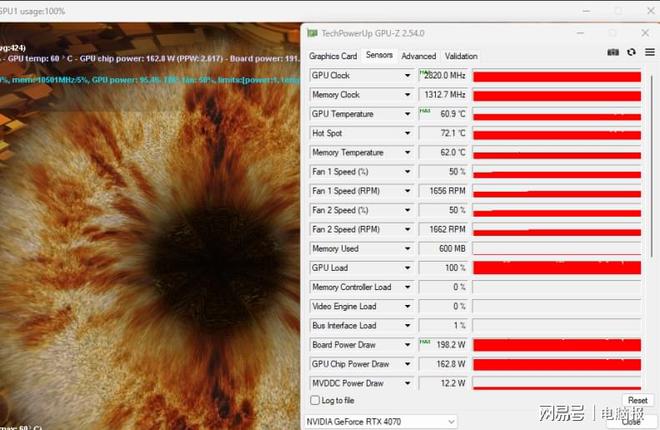Open the Validation tab
Viewport: 660px width, 430px height.
pos(461,56)
